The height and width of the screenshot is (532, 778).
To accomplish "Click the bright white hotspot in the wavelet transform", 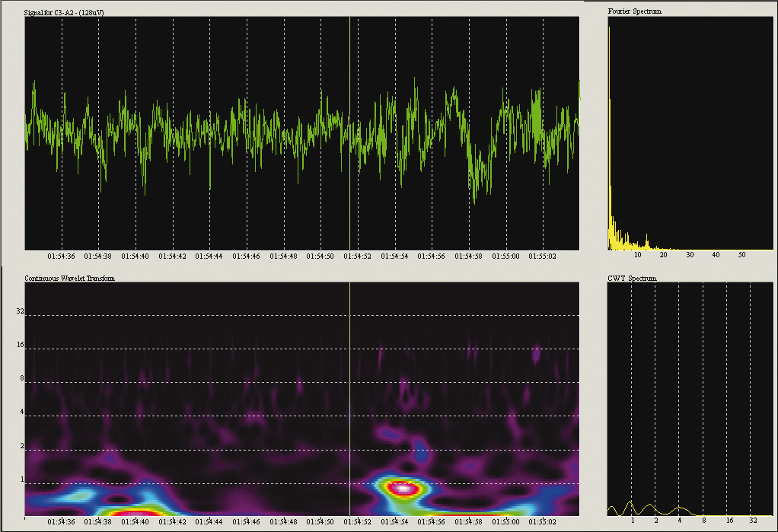I will (403, 489).
